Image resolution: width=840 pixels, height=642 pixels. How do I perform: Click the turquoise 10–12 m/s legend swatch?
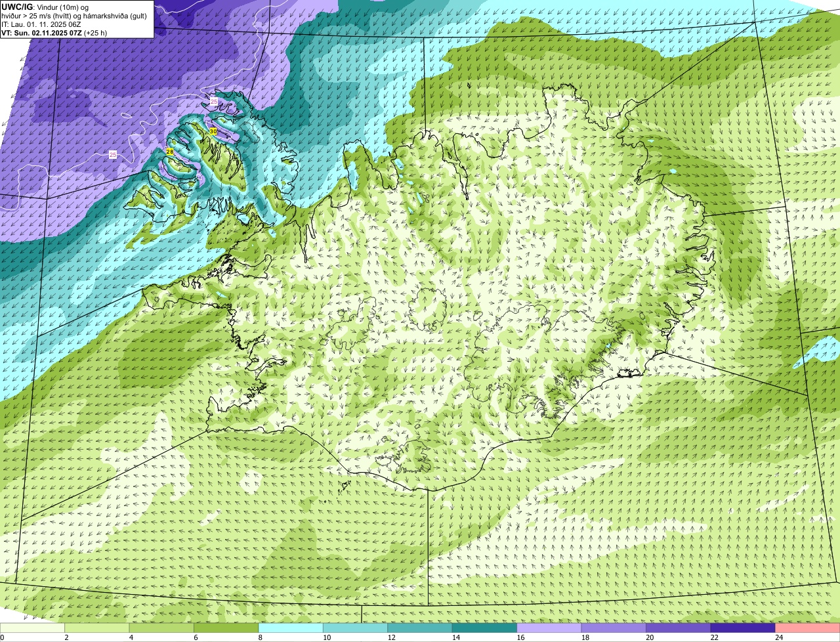coord(356,628)
